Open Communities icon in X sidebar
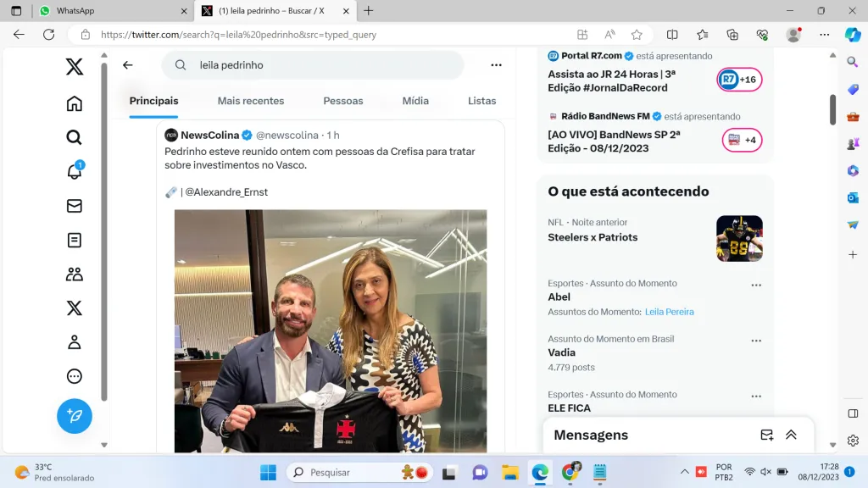This screenshot has width=868, height=488. point(75,274)
